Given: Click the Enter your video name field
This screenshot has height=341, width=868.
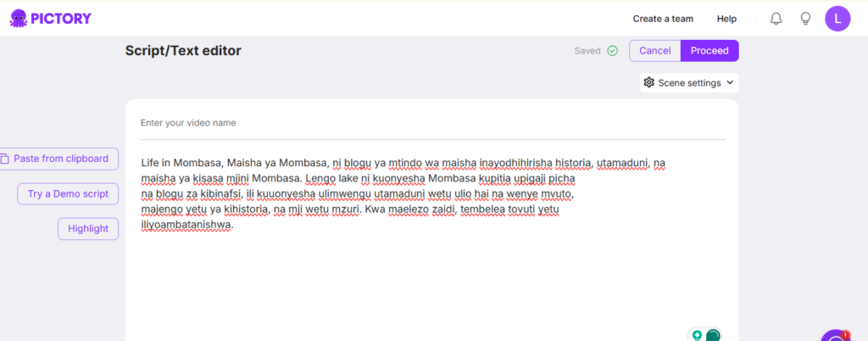Looking at the screenshot, I should tap(433, 123).
